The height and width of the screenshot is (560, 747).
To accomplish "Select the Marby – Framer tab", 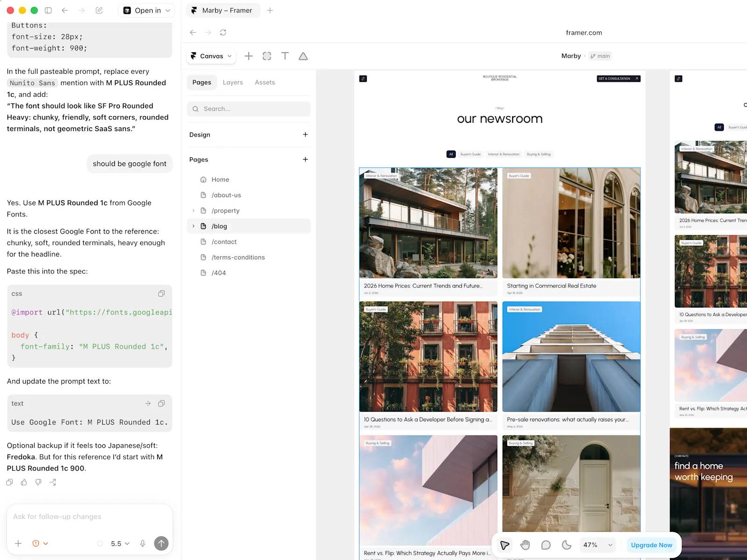I will (222, 10).
